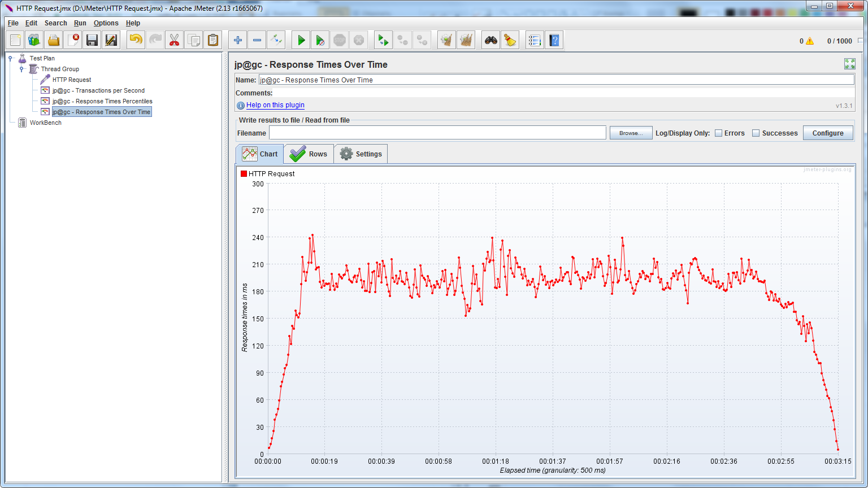The image size is (868, 488).
Task: Open the Run menu
Action: [x=80, y=23]
